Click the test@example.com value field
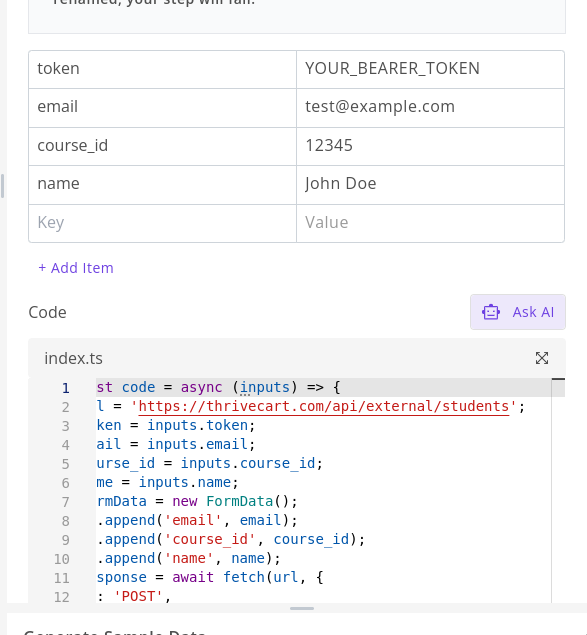Viewport: 587px width, 635px height. [430, 108]
